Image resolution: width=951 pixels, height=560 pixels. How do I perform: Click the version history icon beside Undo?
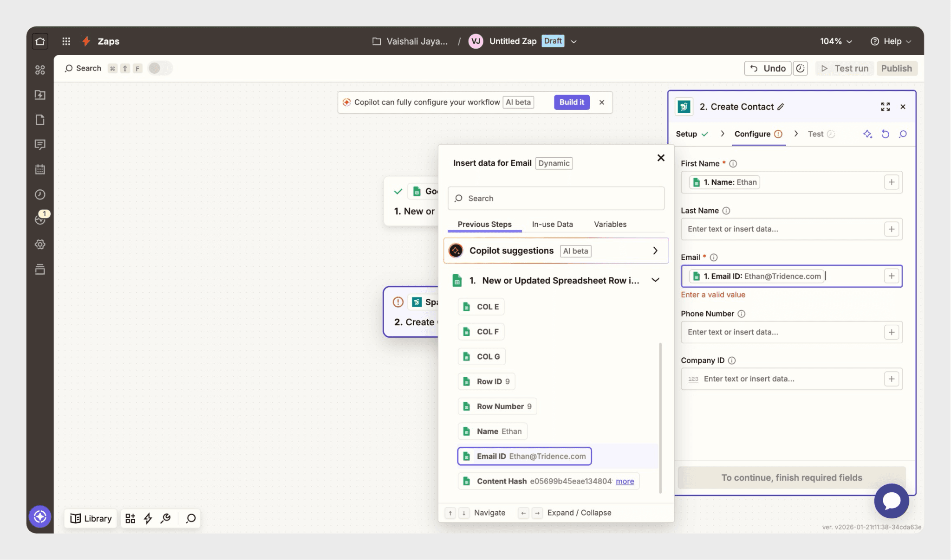(x=800, y=68)
